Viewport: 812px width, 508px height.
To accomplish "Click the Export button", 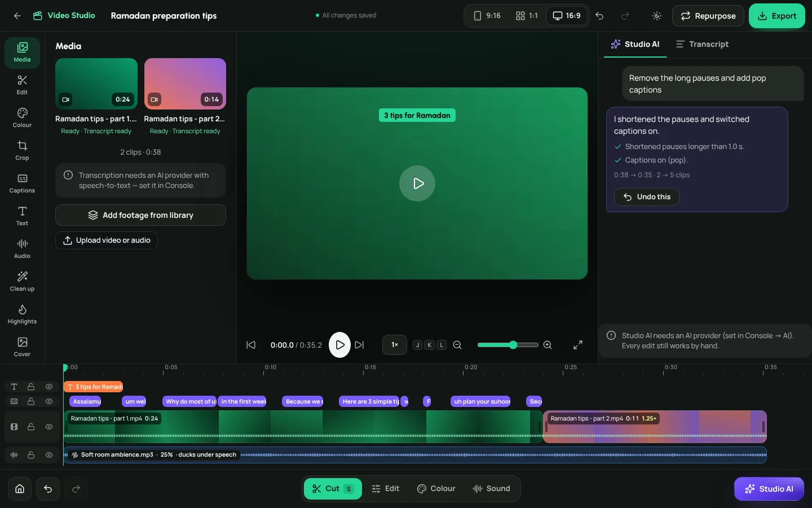I will coord(777,16).
